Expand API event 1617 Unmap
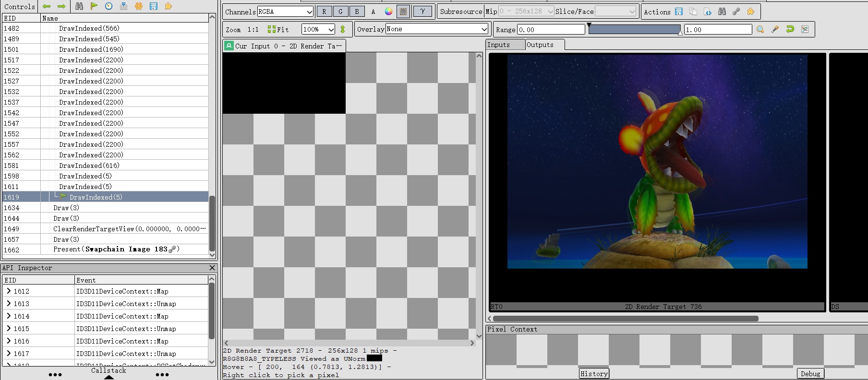868x380 pixels. 9,353
